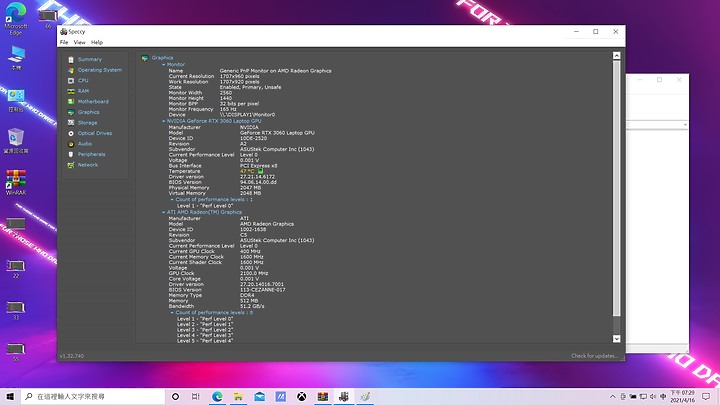Screen dimensions: 720x405
Task: Select the Level 3 - "Perf Level 2" row
Action: 205,330
